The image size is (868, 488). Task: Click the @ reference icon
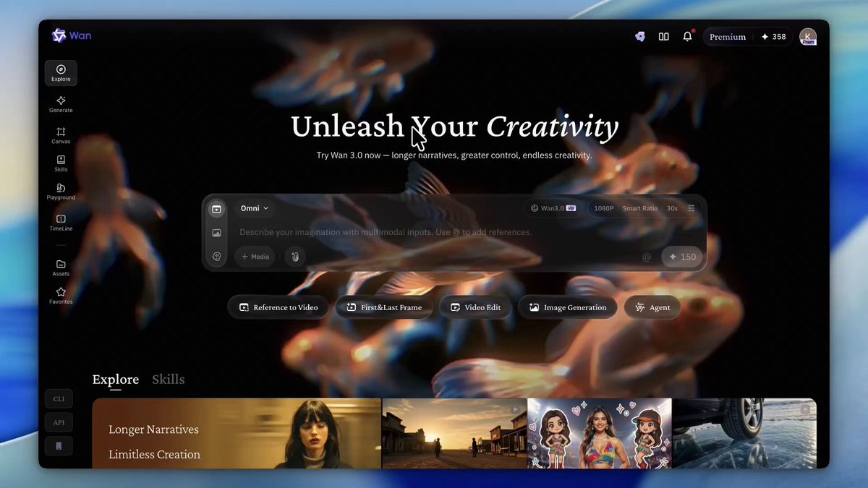647,257
